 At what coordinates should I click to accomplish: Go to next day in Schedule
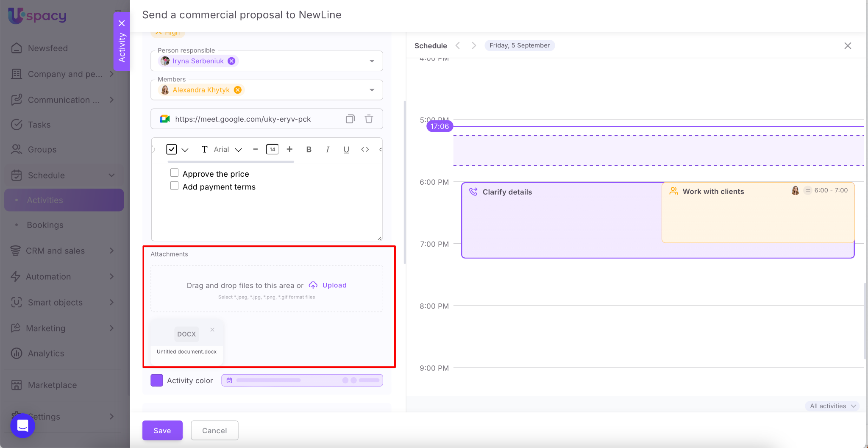point(474,46)
